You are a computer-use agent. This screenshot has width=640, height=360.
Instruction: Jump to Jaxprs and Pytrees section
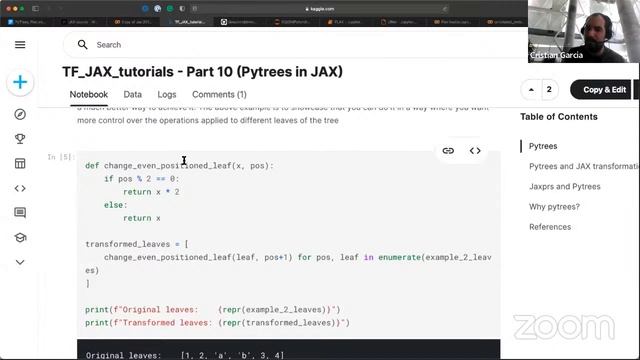click(x=564, y=187)
